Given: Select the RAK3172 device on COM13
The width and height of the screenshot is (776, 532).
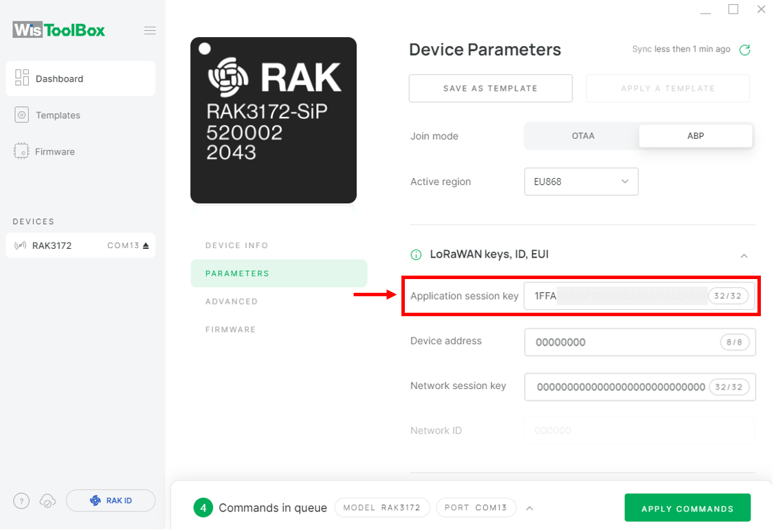Looking at the screenshot, I should coord(80,245).
